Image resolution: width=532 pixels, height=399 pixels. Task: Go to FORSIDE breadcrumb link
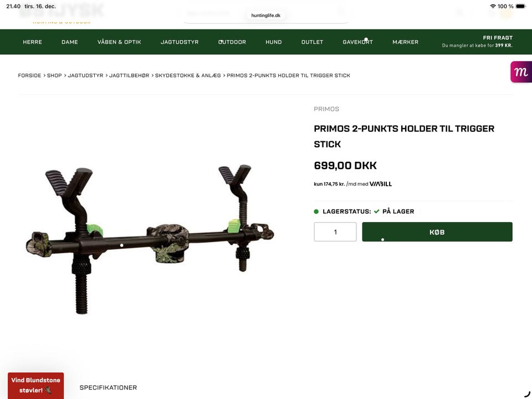(x=29, y=75)
